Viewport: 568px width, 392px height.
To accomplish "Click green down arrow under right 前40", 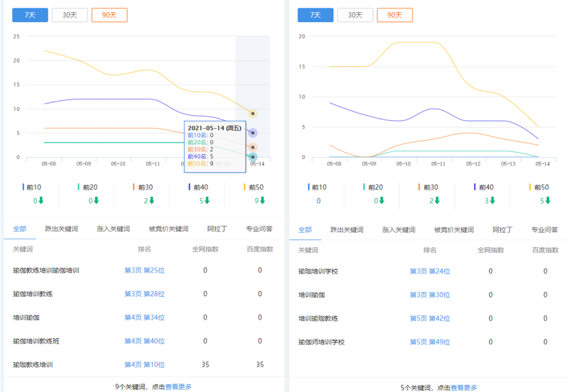I will [493, 201].
